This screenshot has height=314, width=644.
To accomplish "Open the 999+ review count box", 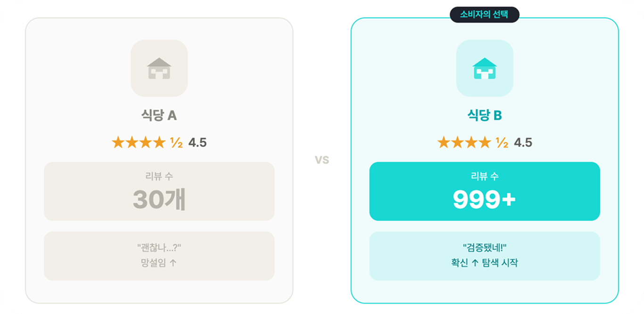I will 485,191.
